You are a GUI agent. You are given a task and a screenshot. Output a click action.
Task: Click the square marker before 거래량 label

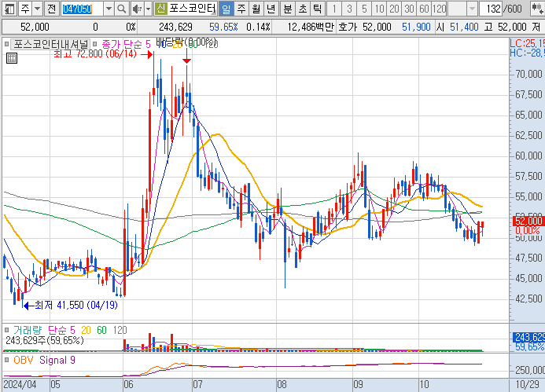(6, 330)
